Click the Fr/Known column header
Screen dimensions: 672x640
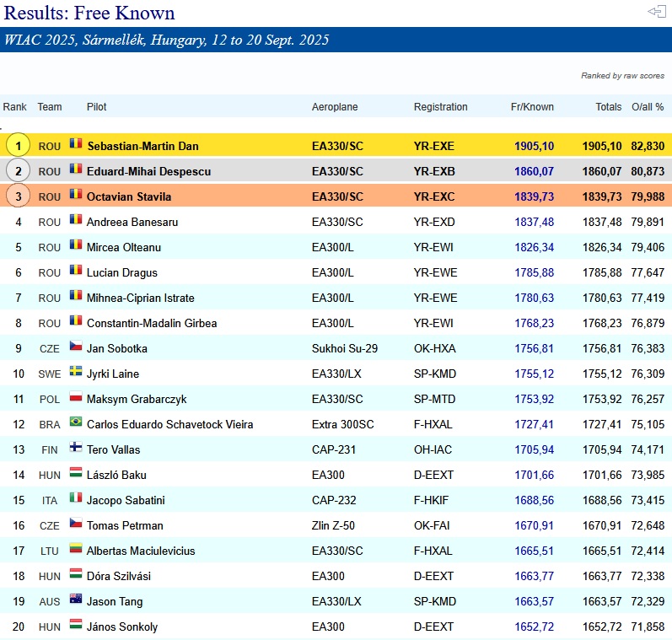[532, 107]
